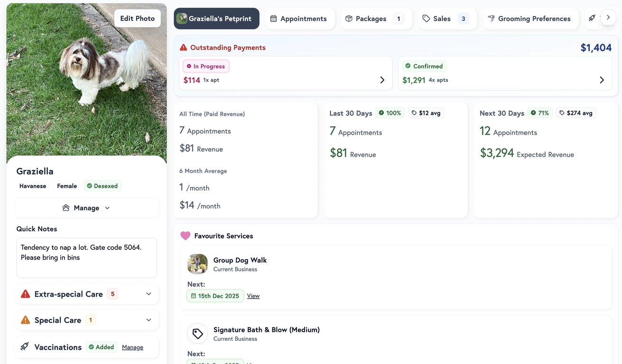The image size is (622, 364).
Task: Expand the Manage dropdown
Action: pyautogui.click(x=107, y=208)
